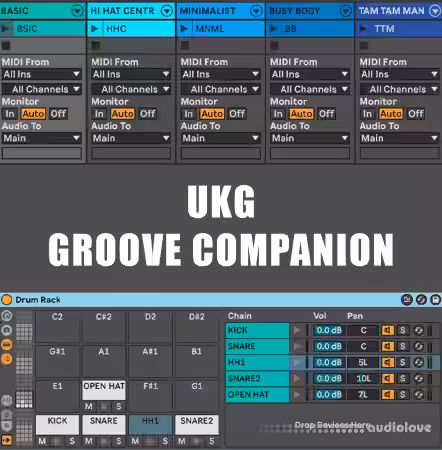Save the Drum Rack preset with disk icon
This screenshot has width=442, height=450.
coord(435,300)
